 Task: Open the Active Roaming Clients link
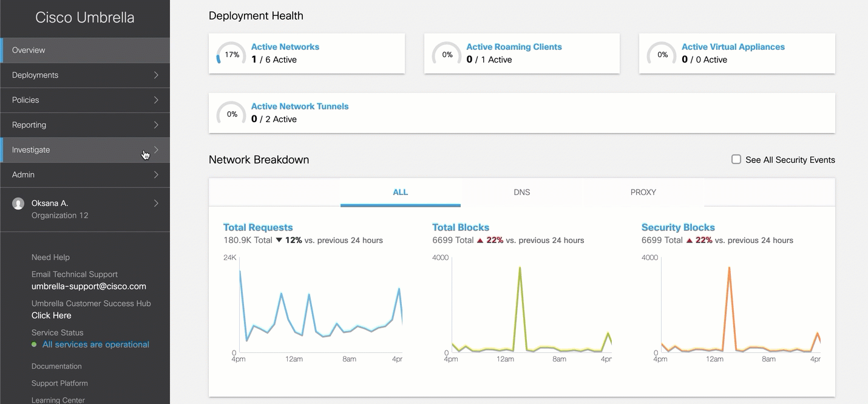(514, 47)
